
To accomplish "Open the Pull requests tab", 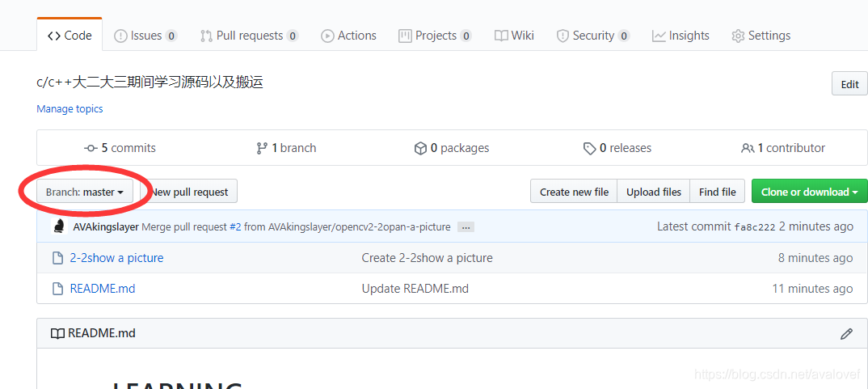I will 249,36.
